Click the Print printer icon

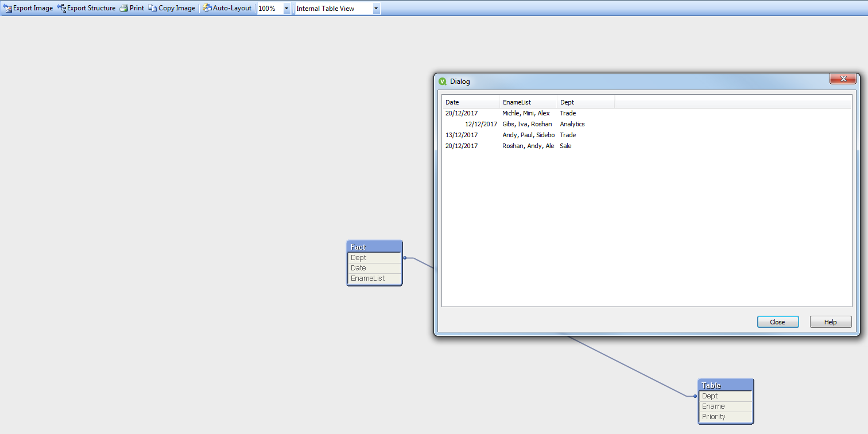123,9
